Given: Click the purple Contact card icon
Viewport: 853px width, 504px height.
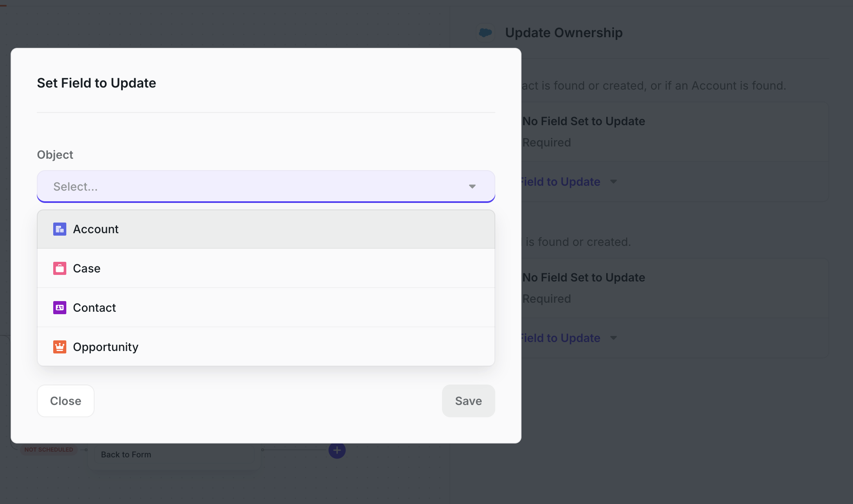Looking at the screenshot, I should tap(60, 308).
